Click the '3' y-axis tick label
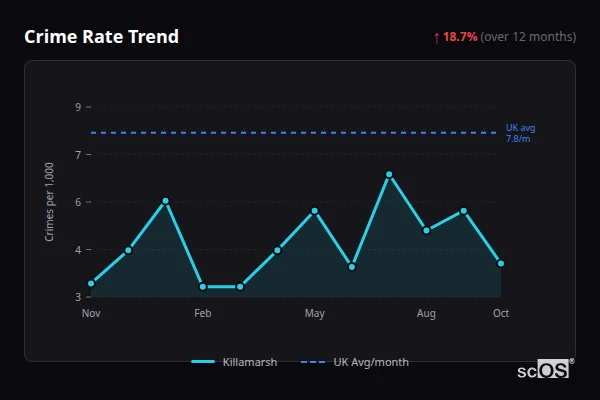 [78, 297]
